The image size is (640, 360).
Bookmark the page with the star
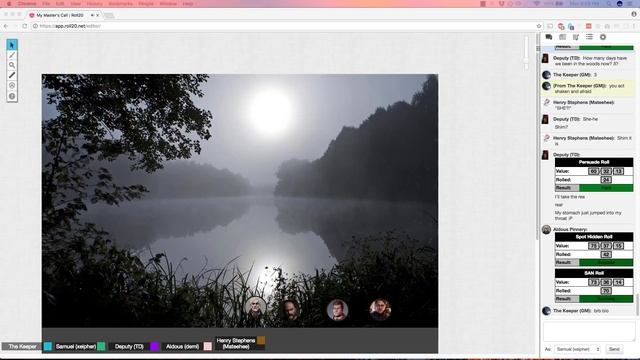(x=539, y=26)
